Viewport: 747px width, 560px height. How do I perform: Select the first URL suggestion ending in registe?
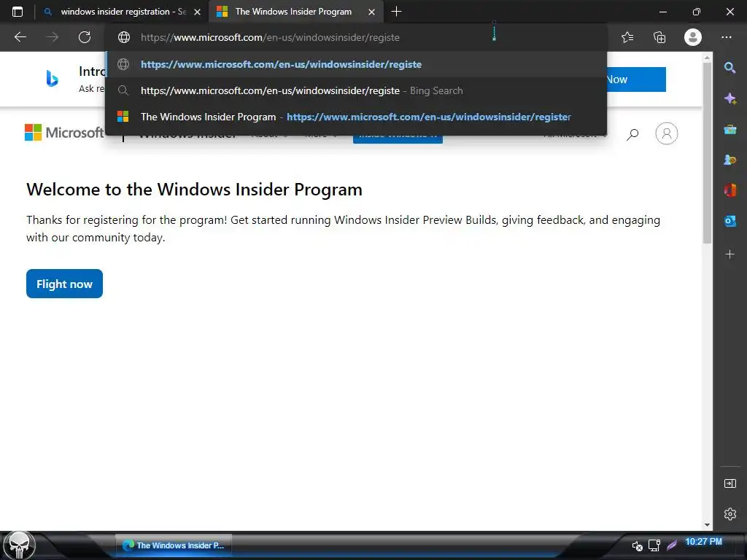[x=356, y=64]
